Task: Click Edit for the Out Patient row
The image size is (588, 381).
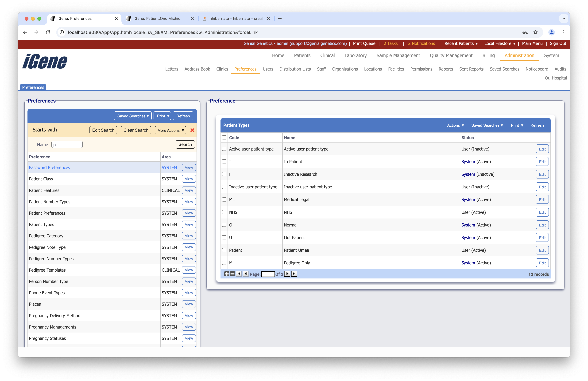Action: (x=542, y=238)
